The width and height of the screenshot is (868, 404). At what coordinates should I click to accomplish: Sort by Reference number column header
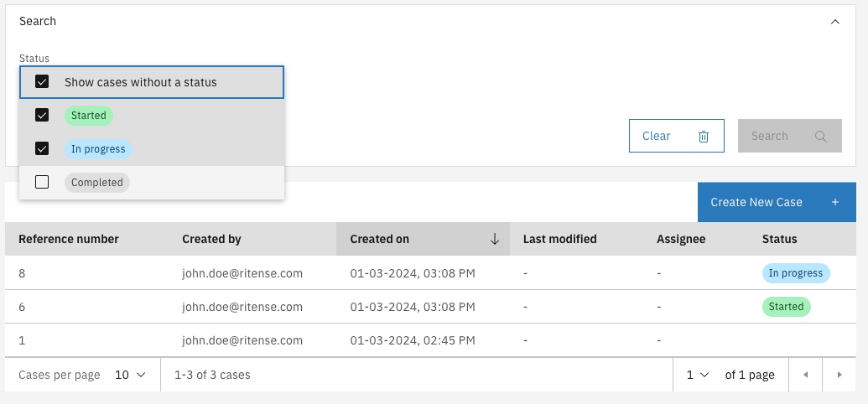coord(69,239)
